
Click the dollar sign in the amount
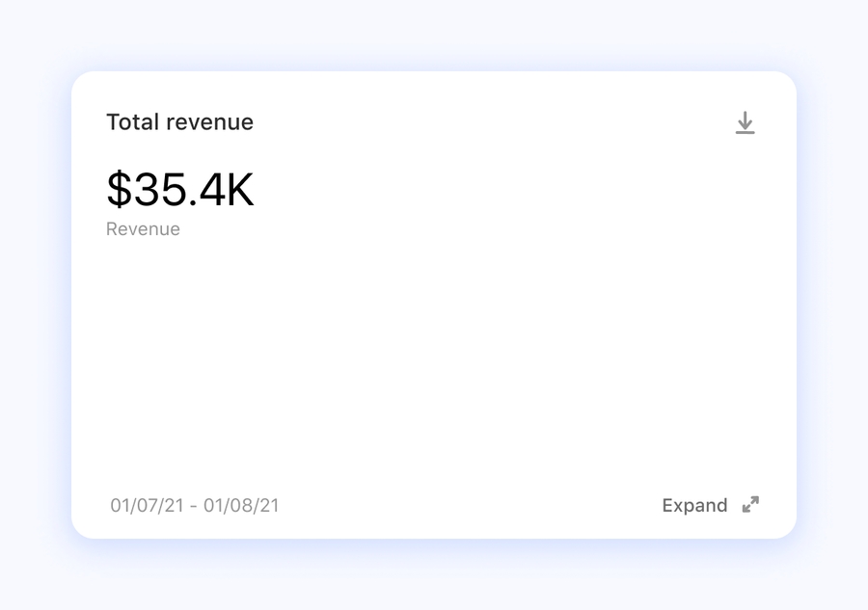click(x=118, y=190)
